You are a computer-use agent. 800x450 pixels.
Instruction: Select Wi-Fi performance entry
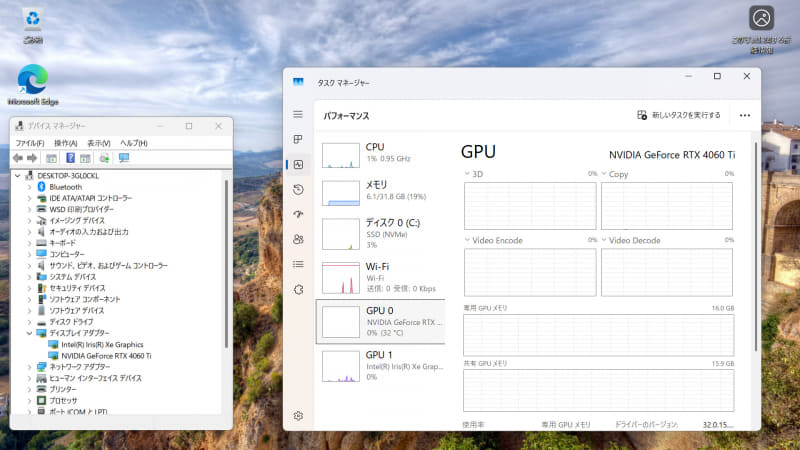pyautogui.click(x=381, y=277)
